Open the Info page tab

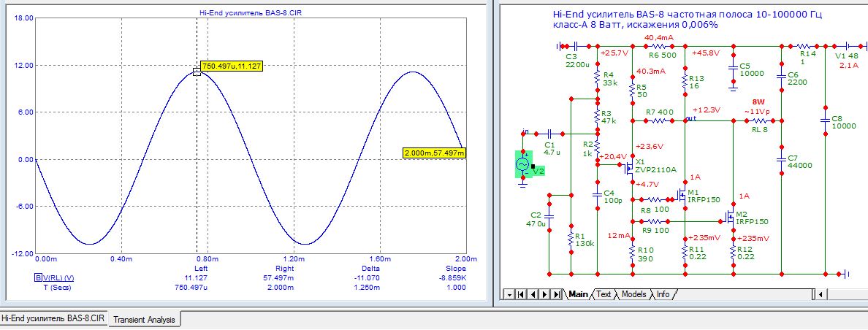tap(663, 295)
